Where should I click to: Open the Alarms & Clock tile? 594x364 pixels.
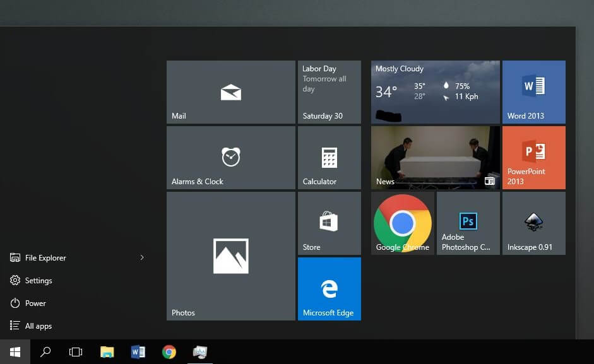point(230,158)
